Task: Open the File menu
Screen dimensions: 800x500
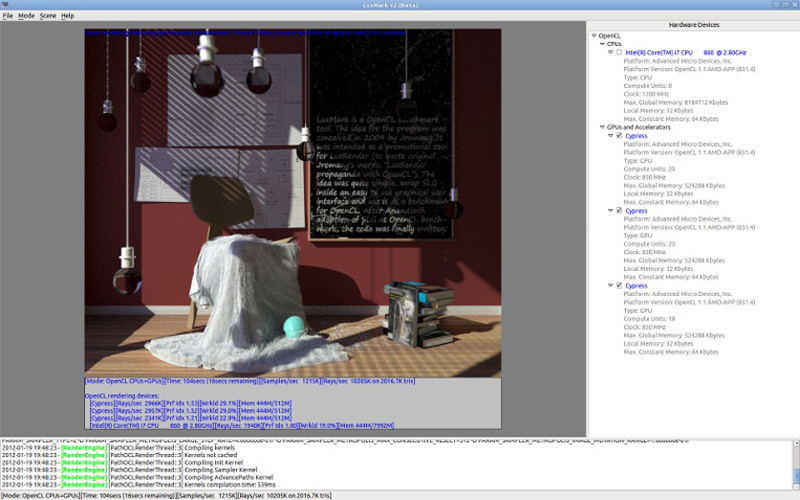Action: point(8,16)
